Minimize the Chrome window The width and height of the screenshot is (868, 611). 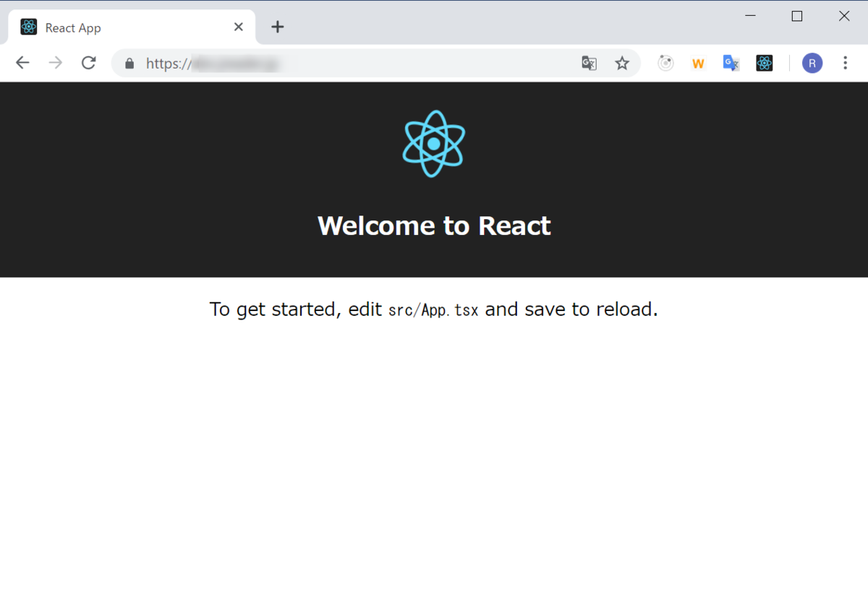751,16
